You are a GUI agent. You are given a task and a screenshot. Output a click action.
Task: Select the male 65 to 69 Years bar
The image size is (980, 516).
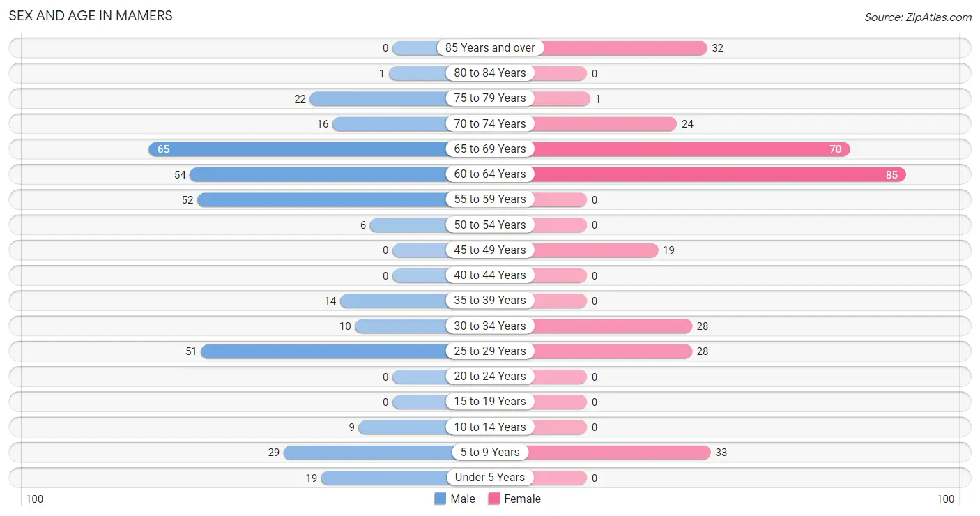[x=299, y=149]
